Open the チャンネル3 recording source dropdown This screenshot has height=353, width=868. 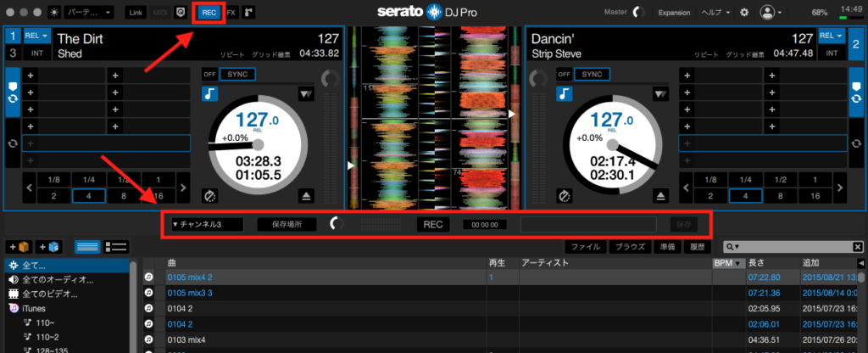[207, 224]
